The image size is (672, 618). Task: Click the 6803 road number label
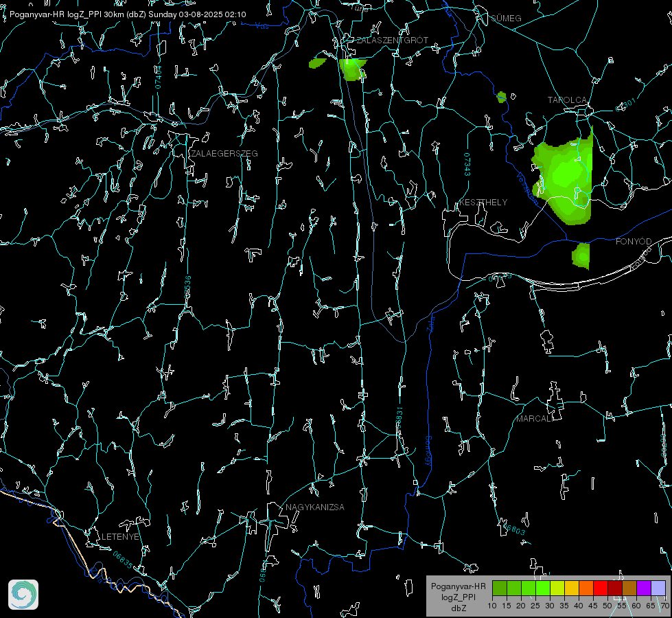(513, 529)
